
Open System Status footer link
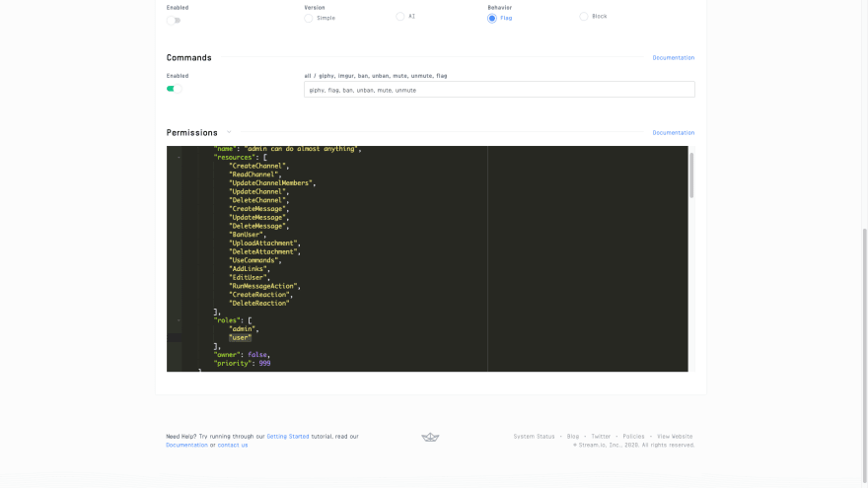pyautogui.click(x=534, y=437)
